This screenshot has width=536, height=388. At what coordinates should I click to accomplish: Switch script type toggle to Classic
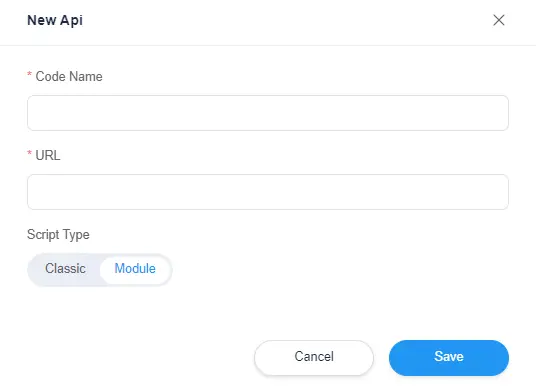(x=65, y=269)
